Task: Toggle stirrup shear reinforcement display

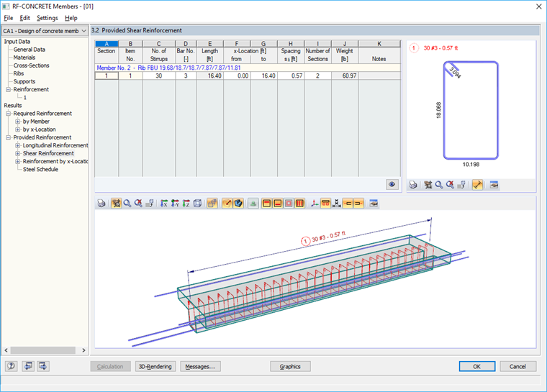Action: pyautogui.click(x=299, y=204)
